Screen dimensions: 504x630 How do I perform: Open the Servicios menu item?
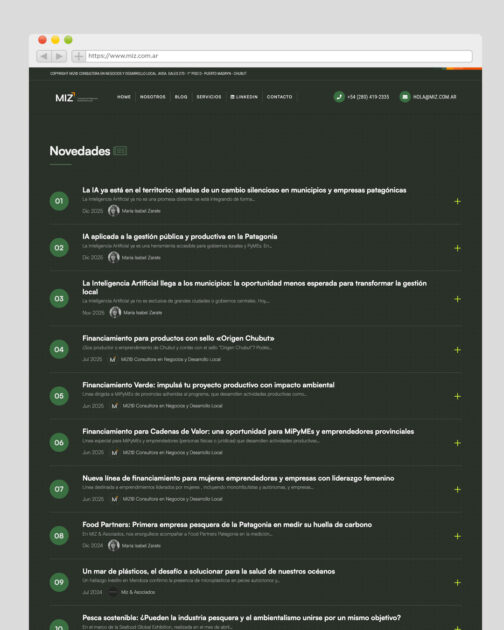[x=209, y=97]
